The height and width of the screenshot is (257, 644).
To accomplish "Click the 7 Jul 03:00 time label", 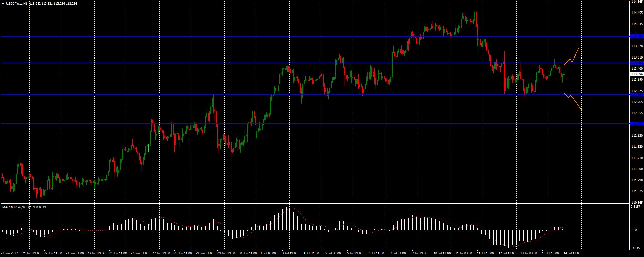I will pos(398,253).
